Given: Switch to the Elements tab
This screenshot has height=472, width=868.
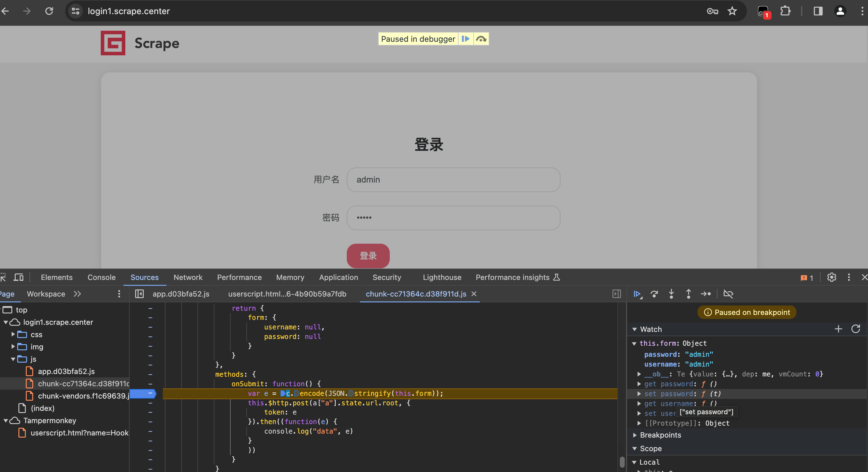Looking at the screenshot, I should click(x=57, y=277).
